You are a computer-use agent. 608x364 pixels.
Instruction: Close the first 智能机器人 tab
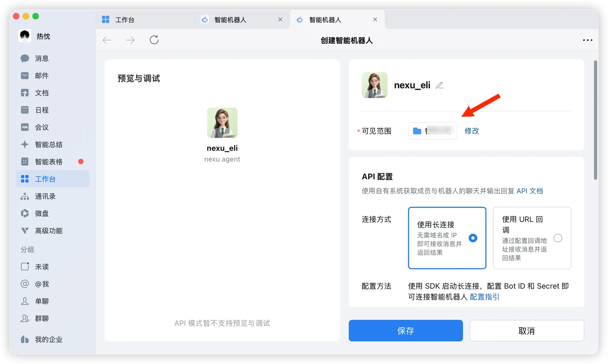(280, 20)
